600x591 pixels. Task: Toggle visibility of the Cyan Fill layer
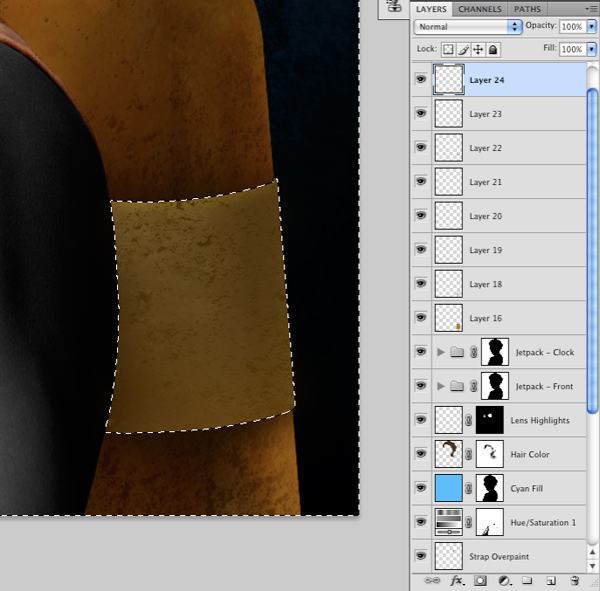pyautogui.click(x=421, y=488)
